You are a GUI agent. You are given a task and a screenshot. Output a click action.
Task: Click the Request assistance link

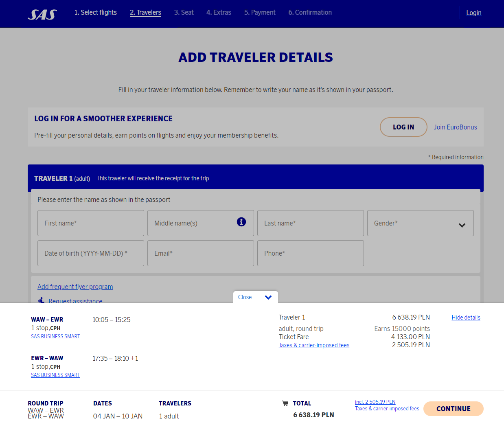[x=75, y=300]
